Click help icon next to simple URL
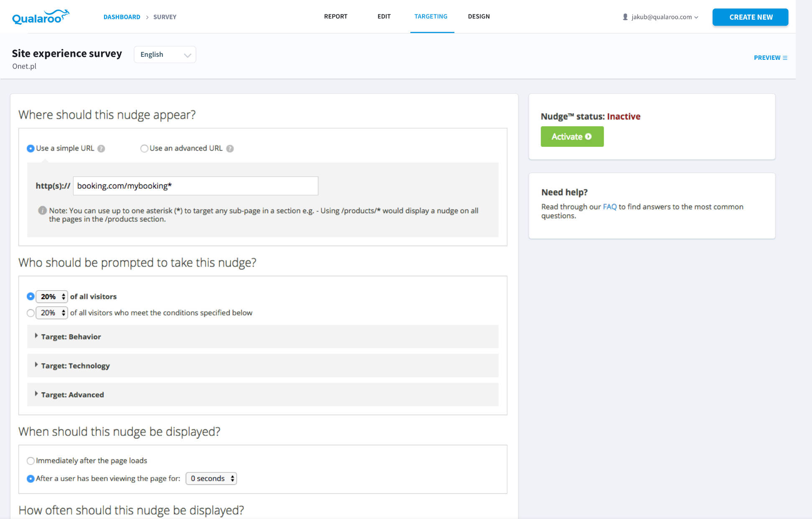Image resolution: width=812 pixels, height=519 pixels. 101,148
